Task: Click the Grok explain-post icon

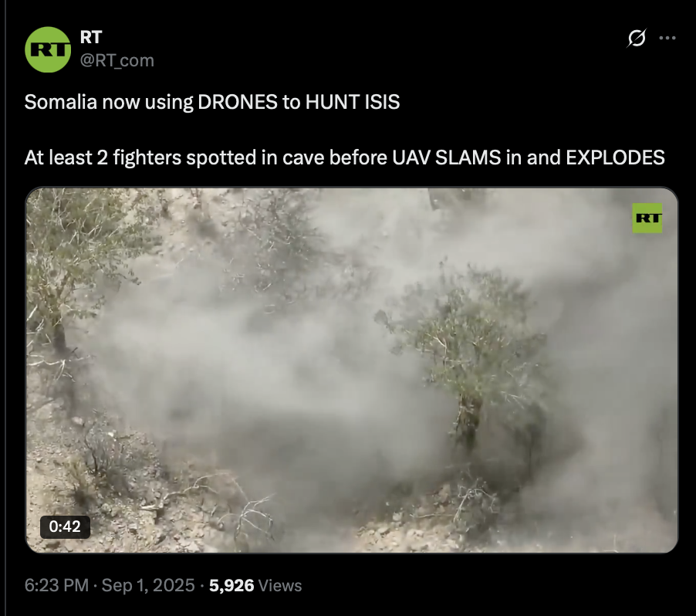Action: coord(637,38)
